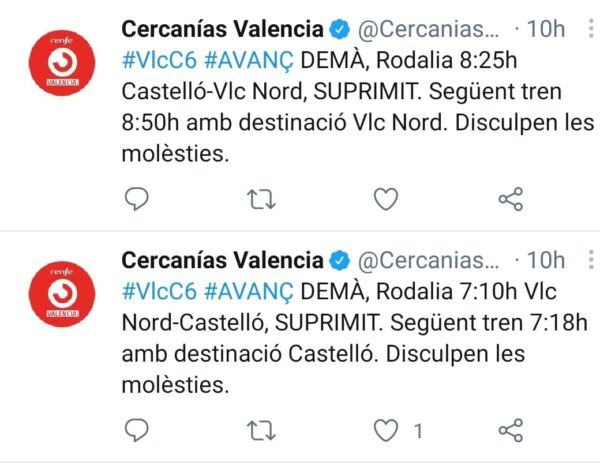Open Cercanías Valencia profile name in second tweet

click(221, 260)
